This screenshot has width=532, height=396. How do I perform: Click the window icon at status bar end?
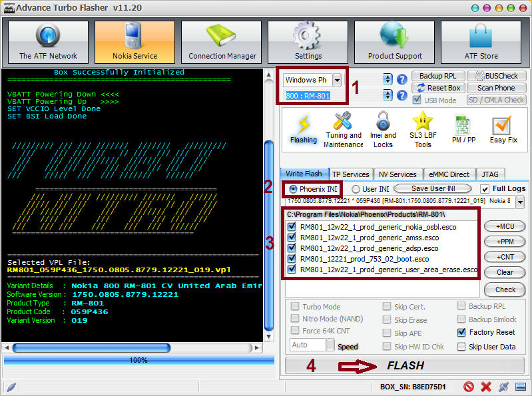click(x=520, y=387)
